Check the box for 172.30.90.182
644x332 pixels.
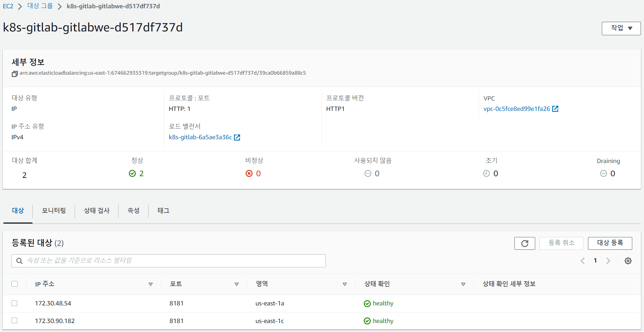pyautogui.click(x=15, y=321)
